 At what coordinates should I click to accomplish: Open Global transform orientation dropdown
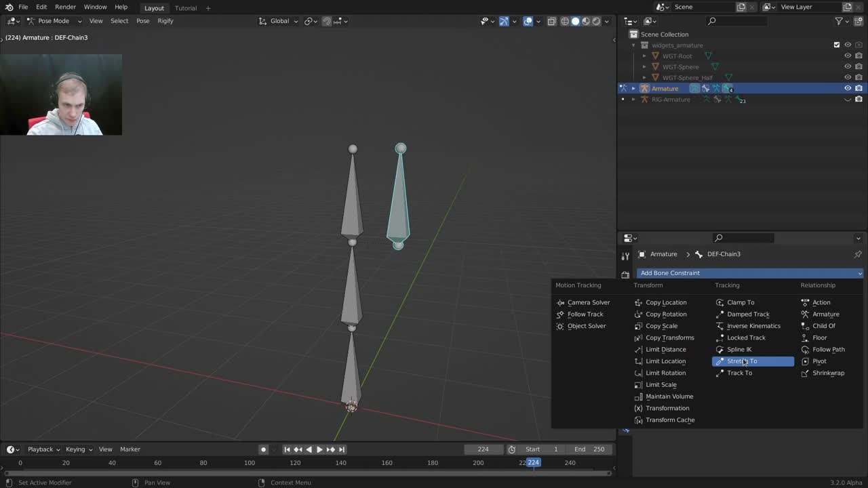279,21
